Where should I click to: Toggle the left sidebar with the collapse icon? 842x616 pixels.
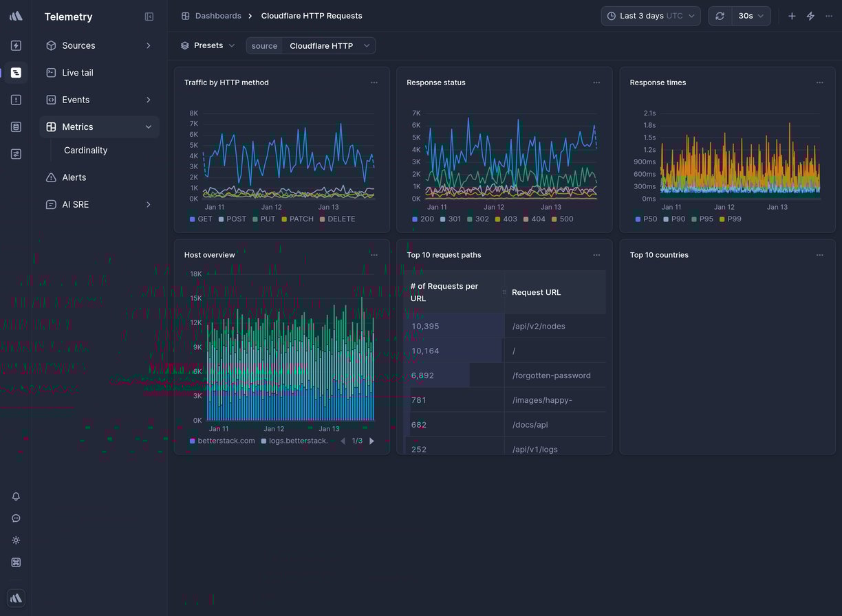149,16
